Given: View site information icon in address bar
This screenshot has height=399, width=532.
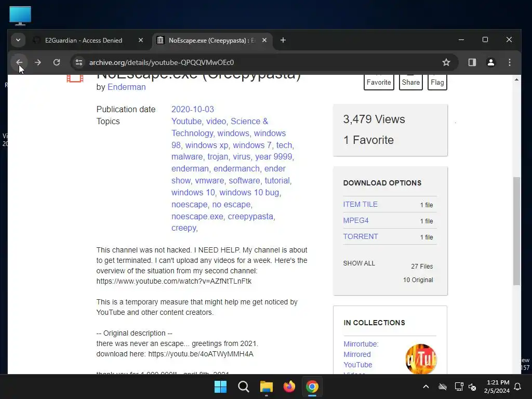Looking at the screenshot, I should tap(79, 62).
